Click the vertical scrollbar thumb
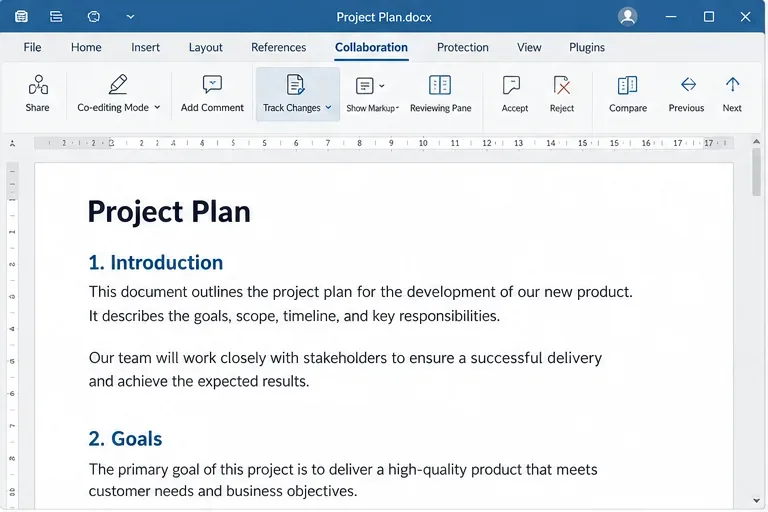Viewport: 768px width, 512px height. point(757,172)
